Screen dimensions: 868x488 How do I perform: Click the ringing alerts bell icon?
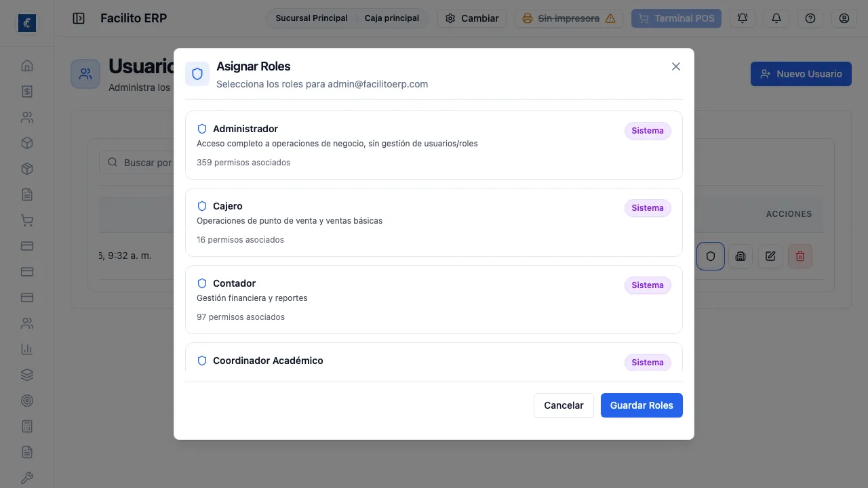pyautogui.click(x=743, y=18)
